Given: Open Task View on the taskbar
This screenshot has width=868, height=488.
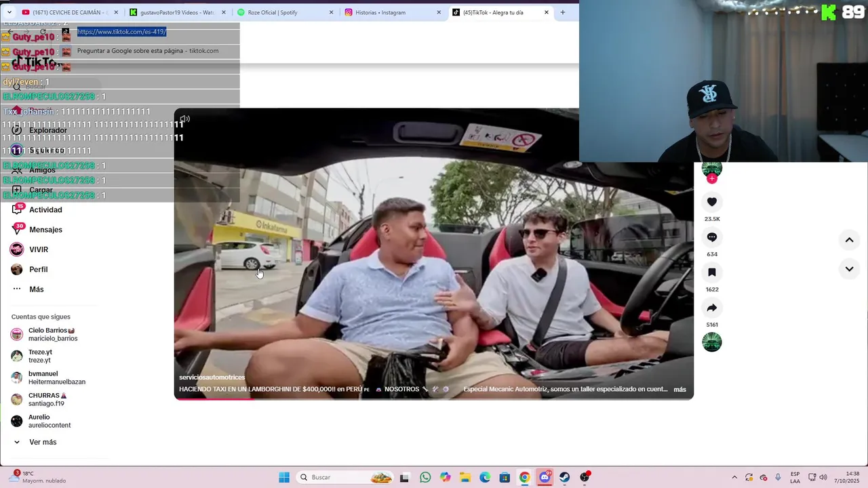Looking at the screenshot, I should pyautogui.click(x=405, y=477).
